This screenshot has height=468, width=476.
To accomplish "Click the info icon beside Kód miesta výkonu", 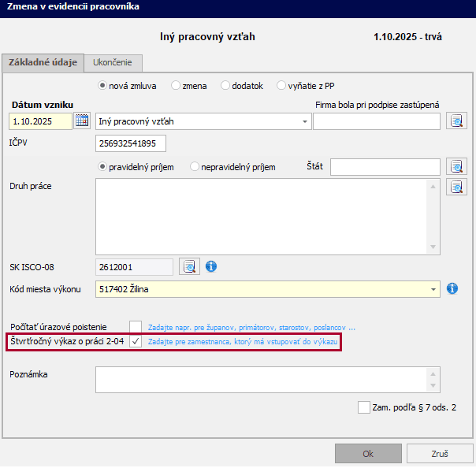I will [452, 289].
